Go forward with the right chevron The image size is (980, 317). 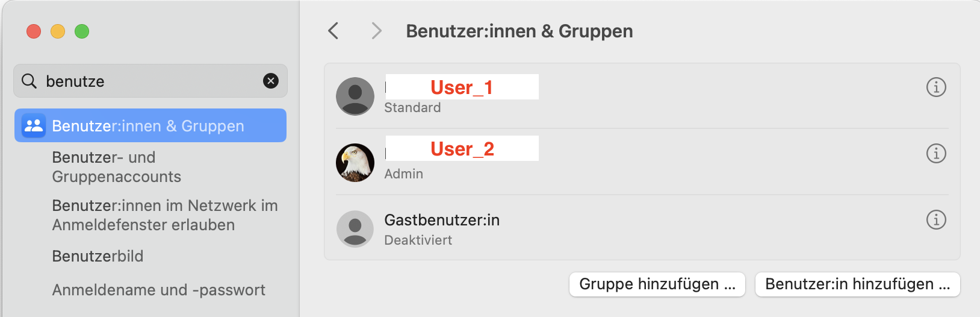pyautogui.click(x=376, y=31)
